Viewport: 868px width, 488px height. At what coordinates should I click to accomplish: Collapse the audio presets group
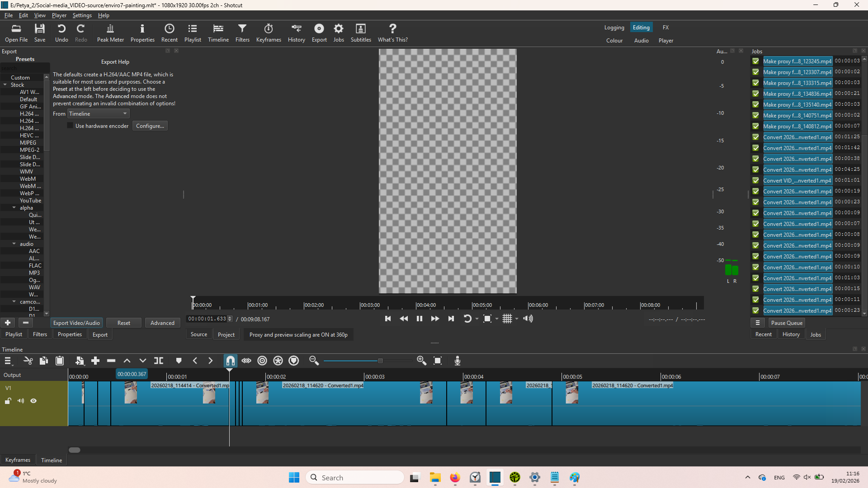tap(14, 244)
